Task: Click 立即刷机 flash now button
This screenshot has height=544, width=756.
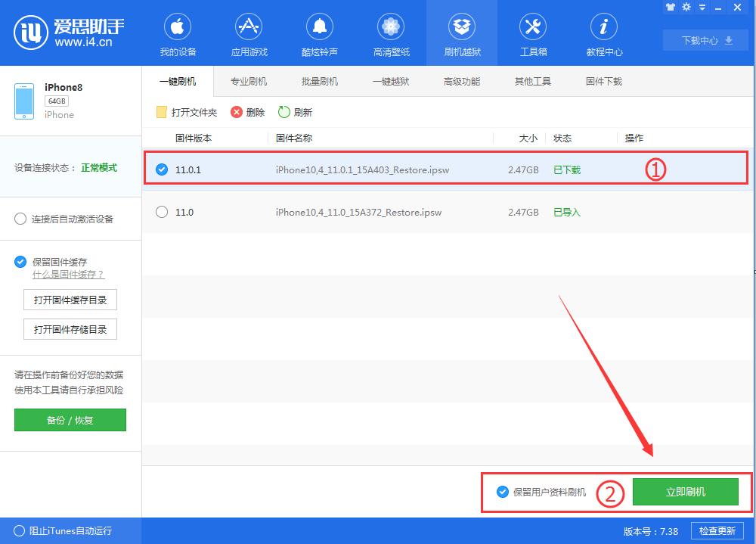Action: click(x=686, y=492)
